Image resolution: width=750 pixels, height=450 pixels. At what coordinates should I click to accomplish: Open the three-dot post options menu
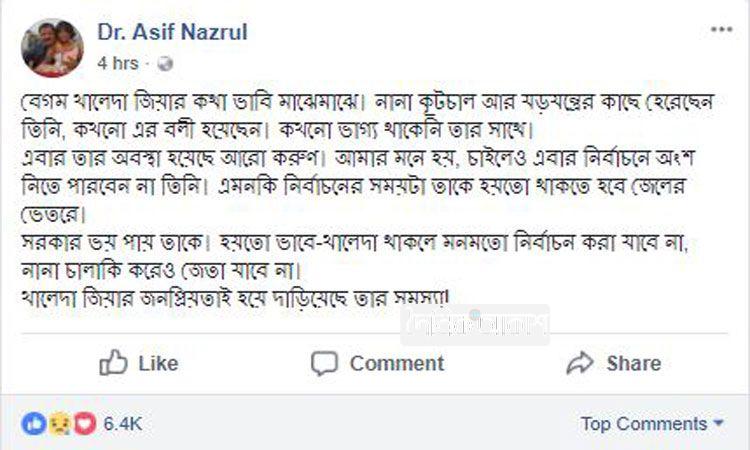(x=721, y=31)
